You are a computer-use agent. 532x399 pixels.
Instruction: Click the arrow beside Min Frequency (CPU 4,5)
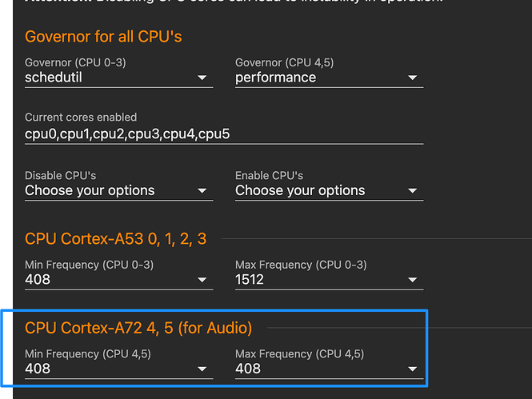(x=202, y=369)
